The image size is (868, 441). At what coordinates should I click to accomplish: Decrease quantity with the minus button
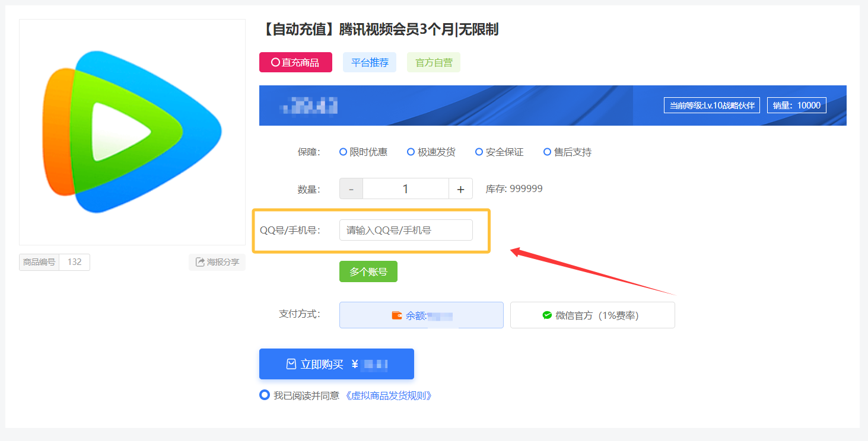point(351,188)
